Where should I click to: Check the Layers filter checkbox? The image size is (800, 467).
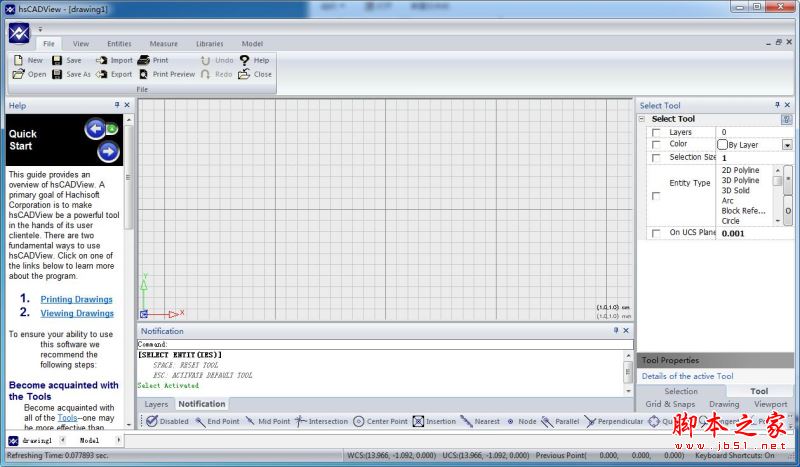click(x=656, y=132)
